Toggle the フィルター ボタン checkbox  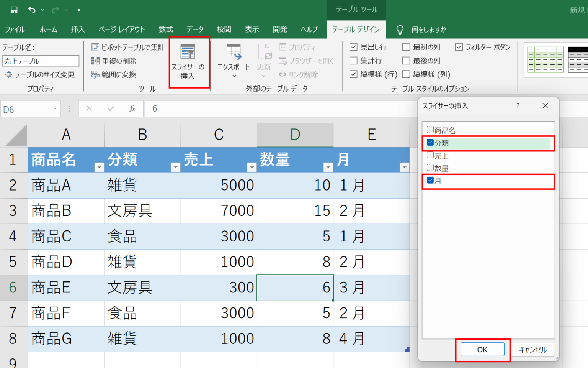pyautogui.click(x=459, y=47)
